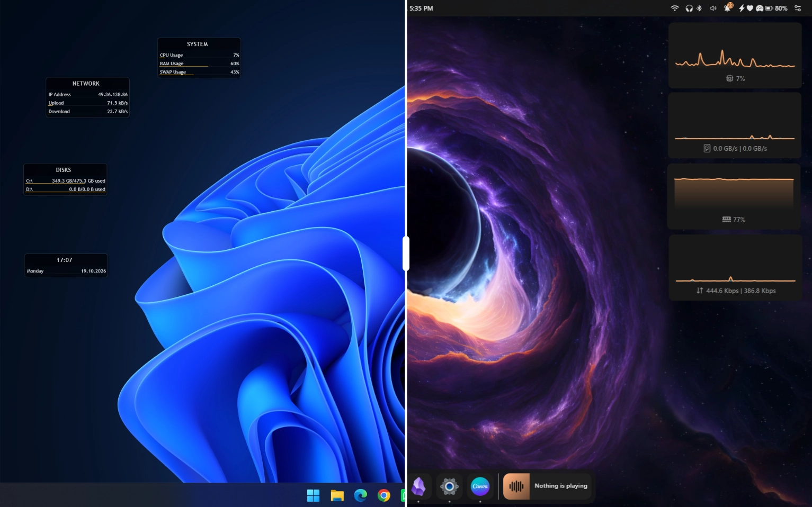812x507 pixels.
Task: Click the network arrows icon beside 444.6 Kbps
Action: [700, 291]
